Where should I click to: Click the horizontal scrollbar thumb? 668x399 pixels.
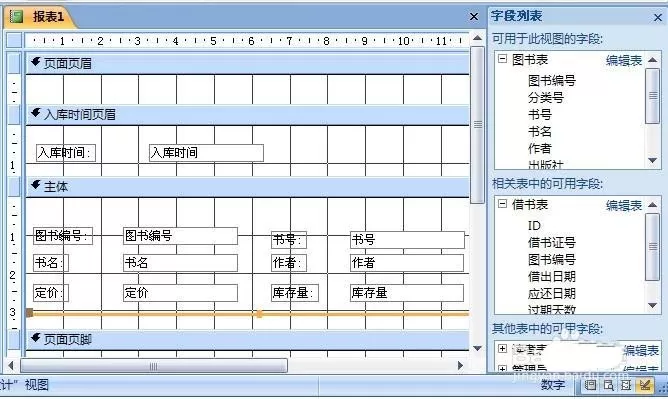[x=154, y=366]
